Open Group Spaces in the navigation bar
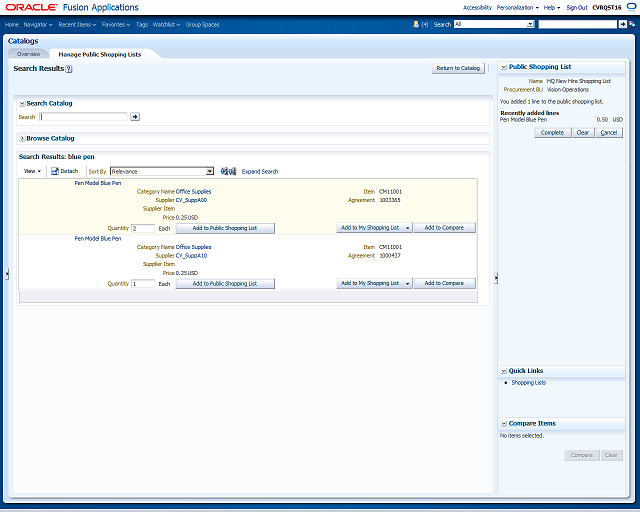640x512 pixels. [x=202, y=24]
